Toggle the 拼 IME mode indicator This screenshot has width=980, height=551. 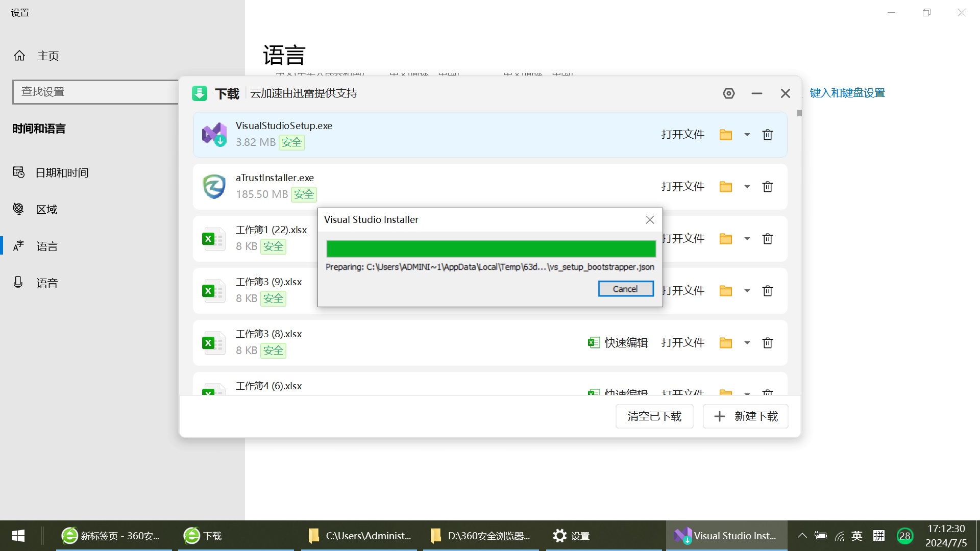pos(879,536)
